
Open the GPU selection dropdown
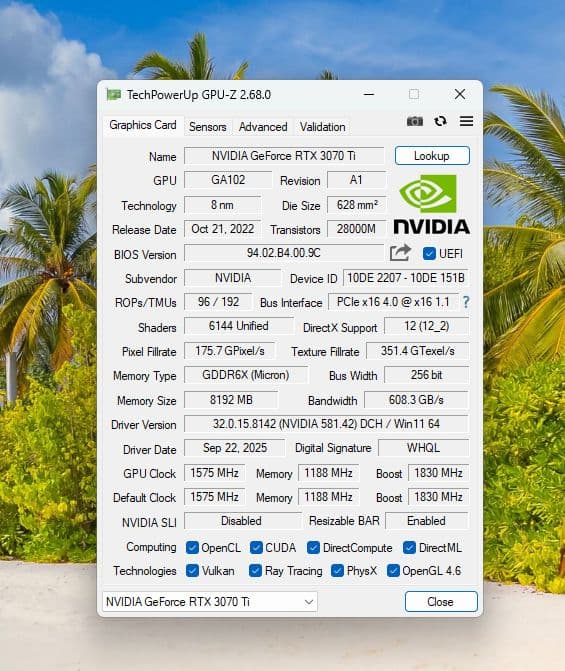point(210,602)
